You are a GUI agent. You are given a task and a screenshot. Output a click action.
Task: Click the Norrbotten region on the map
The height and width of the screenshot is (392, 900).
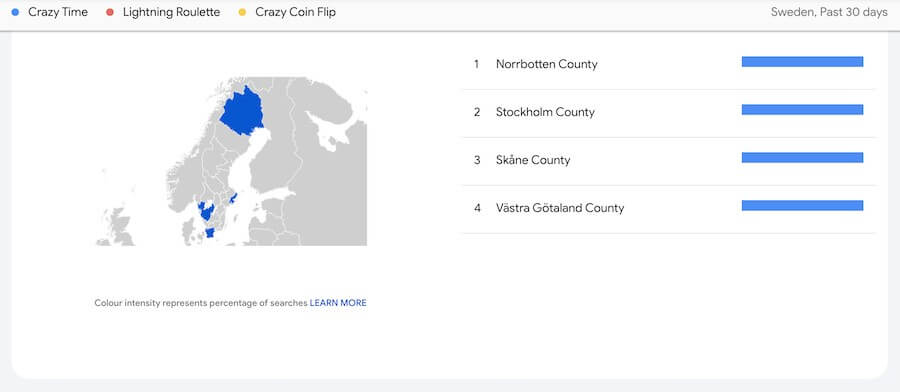coord(241,112)
